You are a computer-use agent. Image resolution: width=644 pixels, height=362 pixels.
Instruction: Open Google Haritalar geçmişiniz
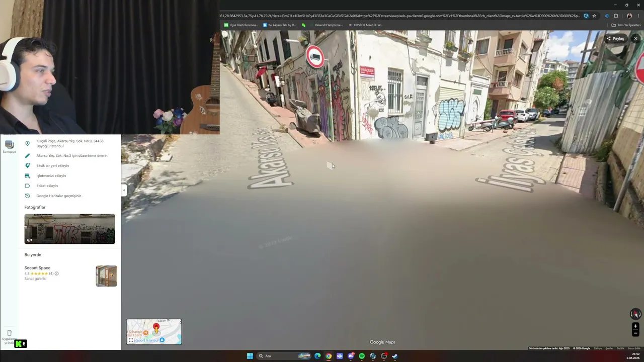tap(59, 196)
